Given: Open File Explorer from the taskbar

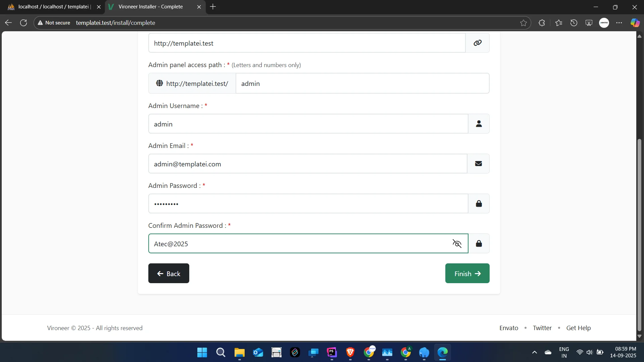Looking at the screenshot, I should (239, 352).
